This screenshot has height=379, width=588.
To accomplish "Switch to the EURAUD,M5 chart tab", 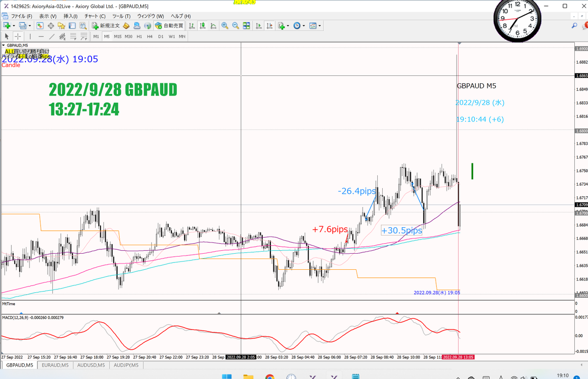I will click(55, 365).
